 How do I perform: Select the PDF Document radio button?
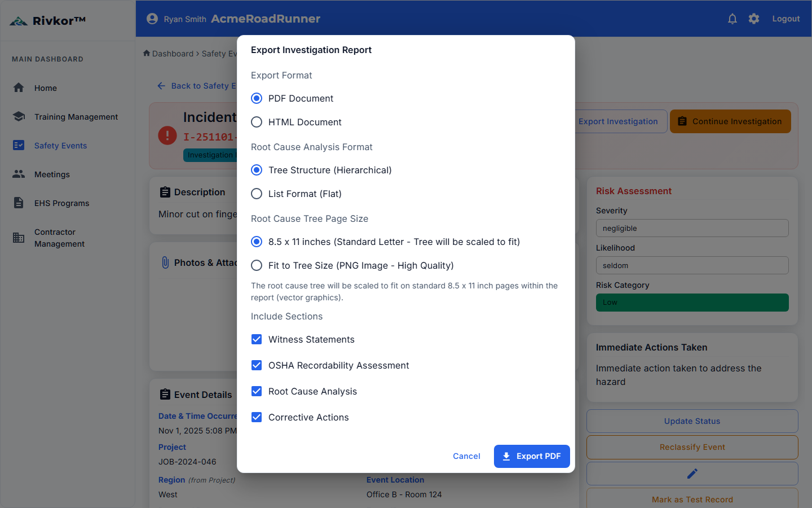coord(257,98)
